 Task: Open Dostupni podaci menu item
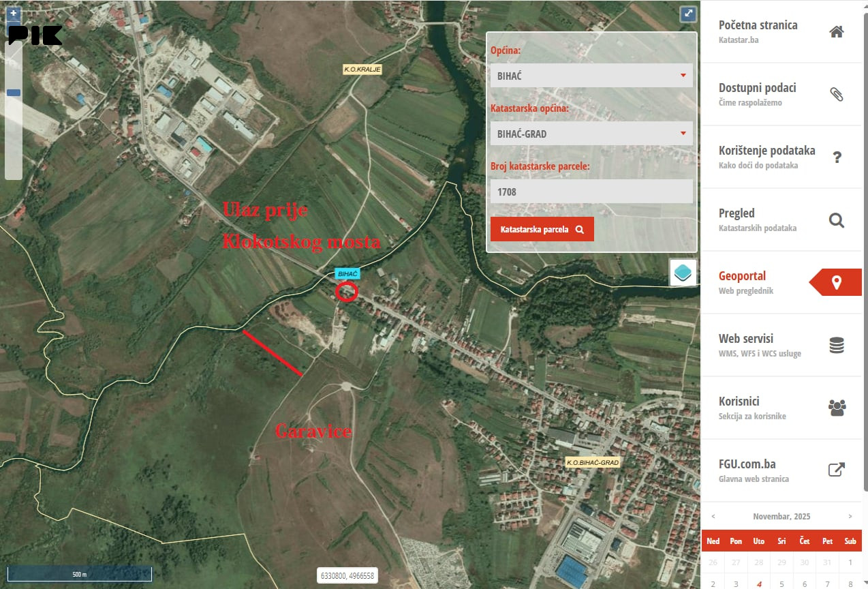pyautogui.click(x=781, y=94)
